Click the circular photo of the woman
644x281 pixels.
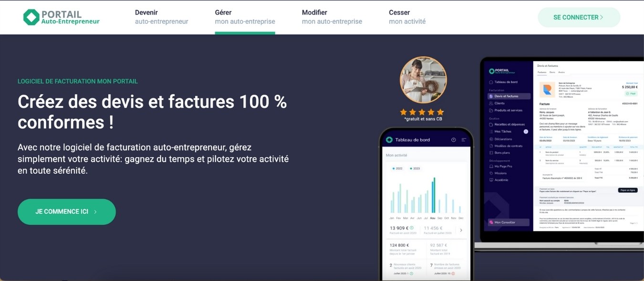coord(423,80)
